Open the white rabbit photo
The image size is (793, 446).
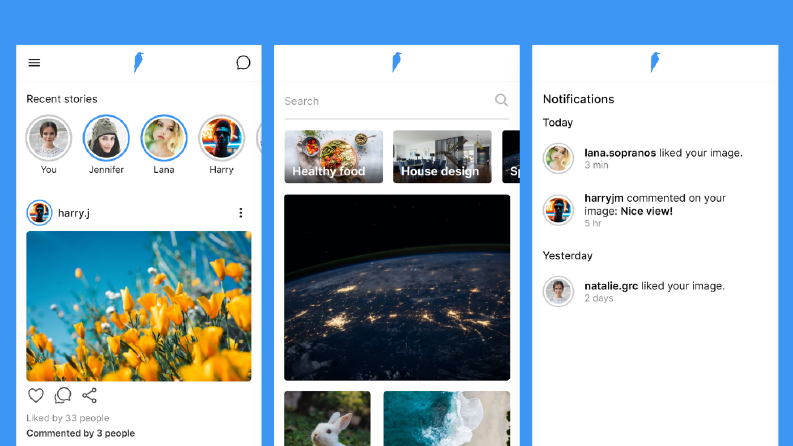pos(327,418)
